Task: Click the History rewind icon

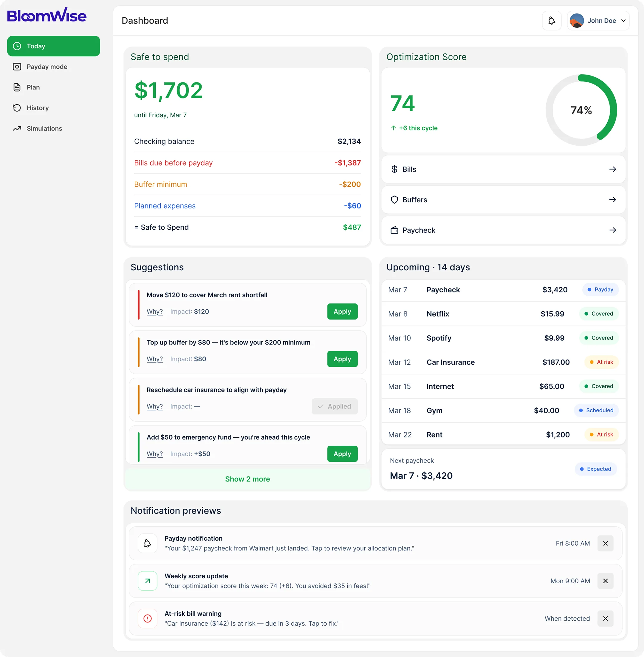Action: point(17,108)
